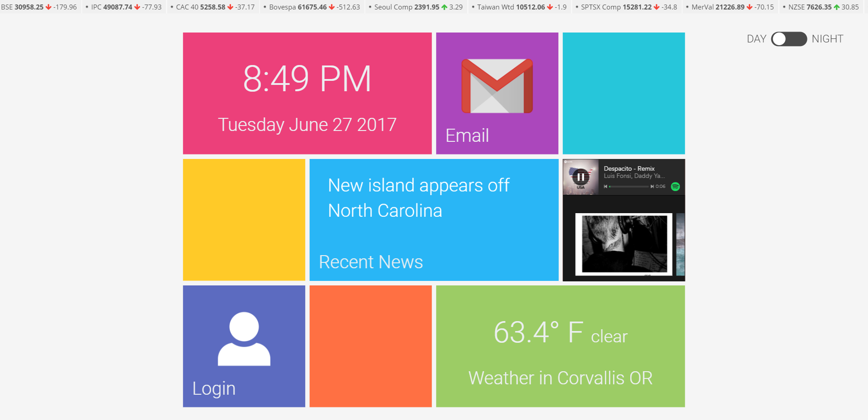Viewport: 868px width, 420px height.
Task: Toggle the DAY/NIGHT theme switch
Action: click(789, 39)
